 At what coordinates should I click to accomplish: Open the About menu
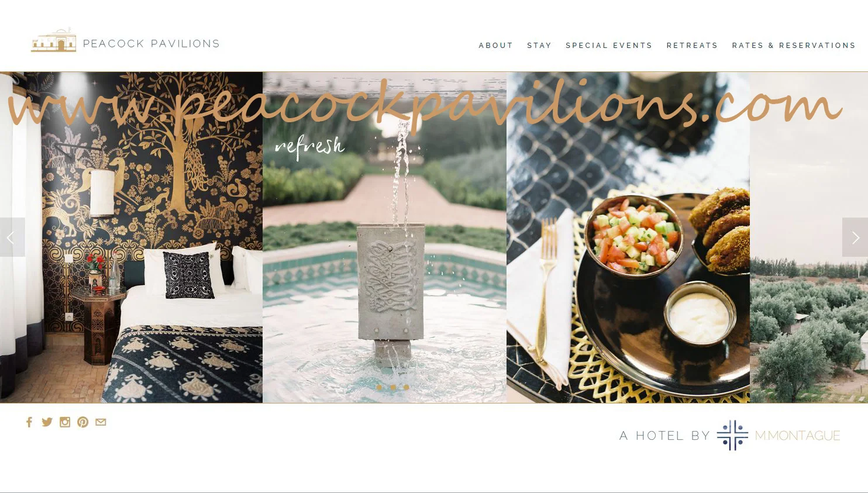point(495,46)
